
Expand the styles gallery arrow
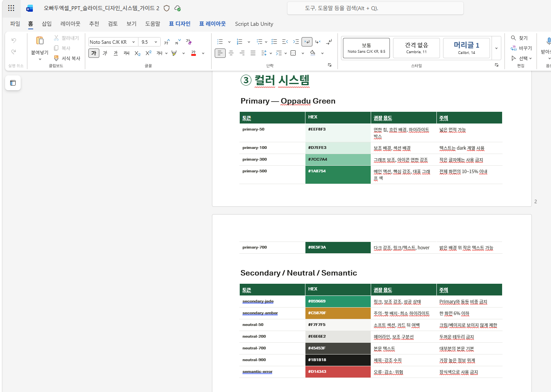click(x=496, y=48)
